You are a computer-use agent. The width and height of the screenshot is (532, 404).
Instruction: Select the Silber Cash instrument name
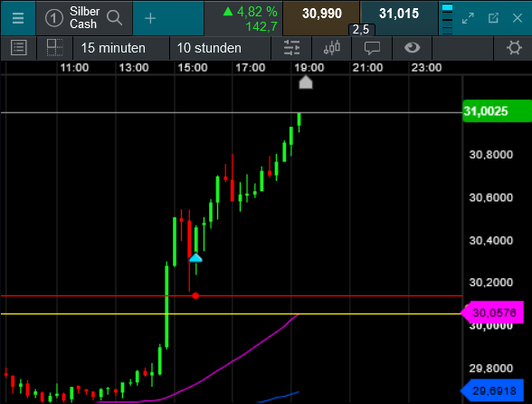tap(84, 18)
